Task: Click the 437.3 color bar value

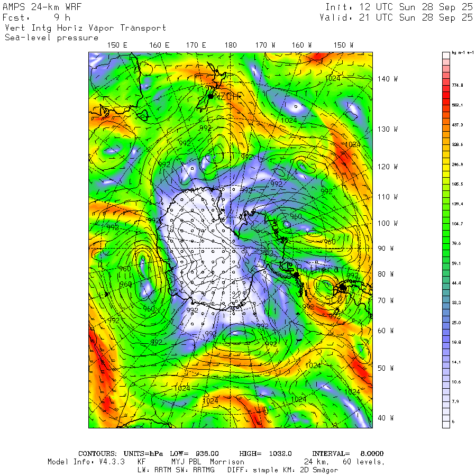Action: [x=457, y=125]
